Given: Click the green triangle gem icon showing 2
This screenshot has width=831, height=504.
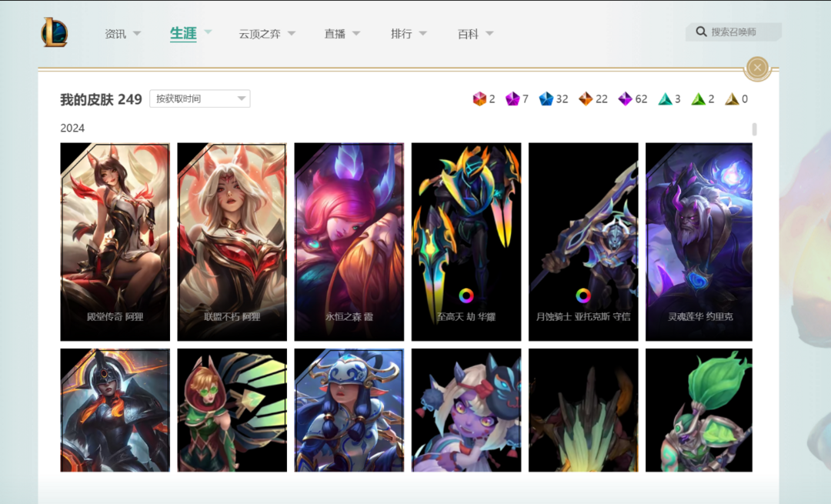Looking at the screenshot, I should 699,99.
